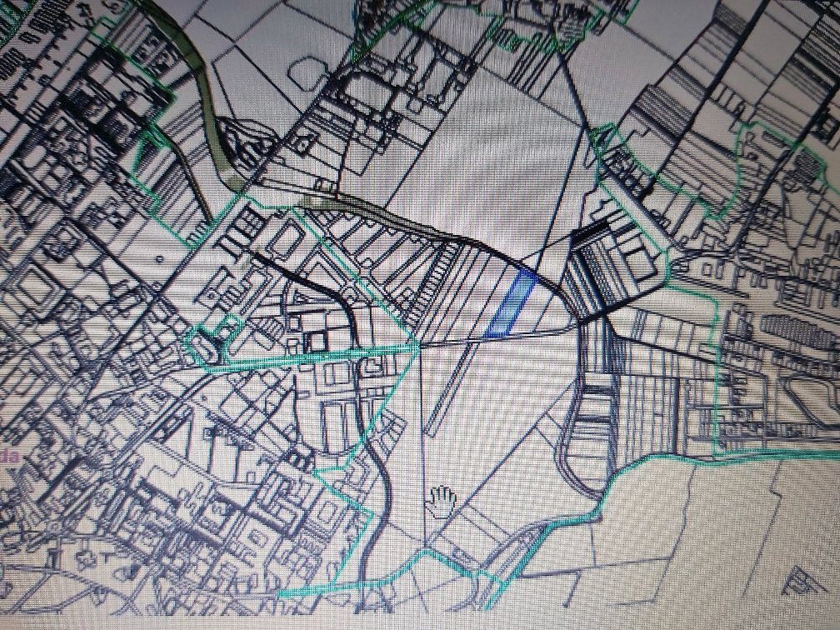This screenshot has height=630, width=840.
Task: Click the small rounded teal-outlined shape on the left
Action: click(202, 344)
